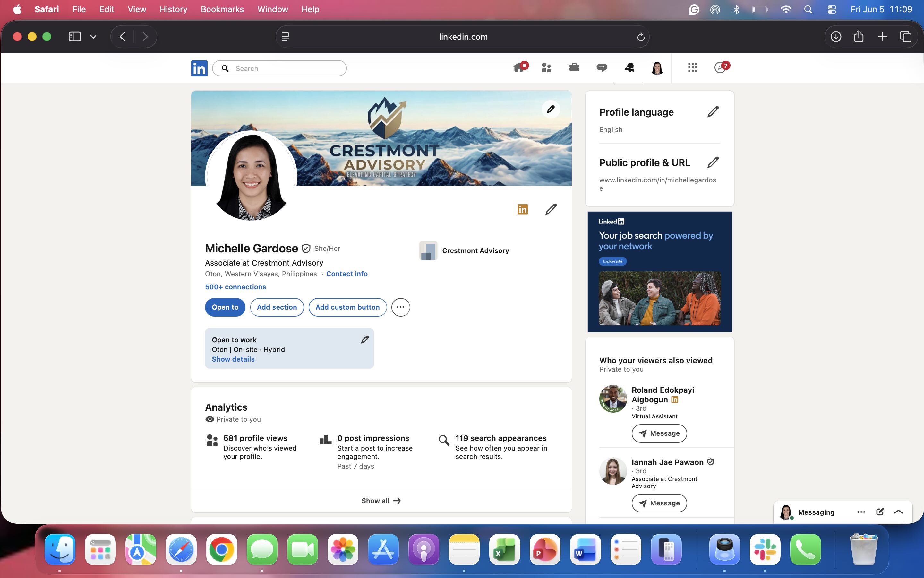Show details of Open to work
This screenshot has height=578, width=924.
coord(233,359)
